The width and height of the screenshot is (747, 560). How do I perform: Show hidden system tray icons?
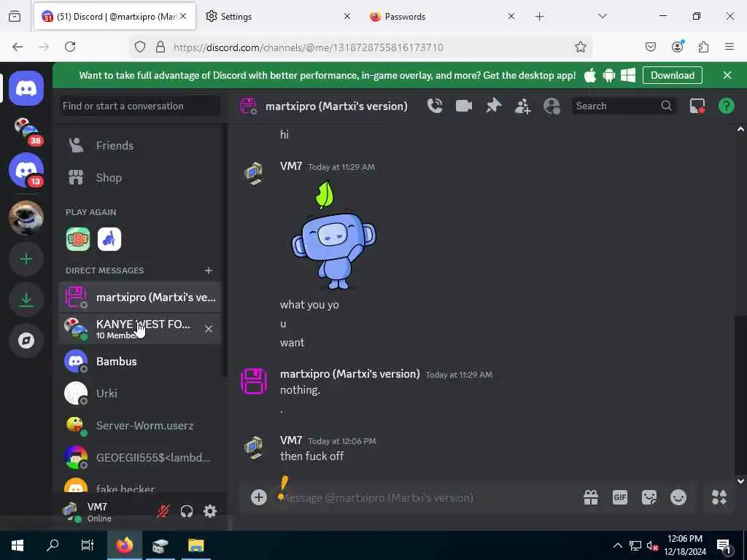pyautogui.click(x=617, y=545)
